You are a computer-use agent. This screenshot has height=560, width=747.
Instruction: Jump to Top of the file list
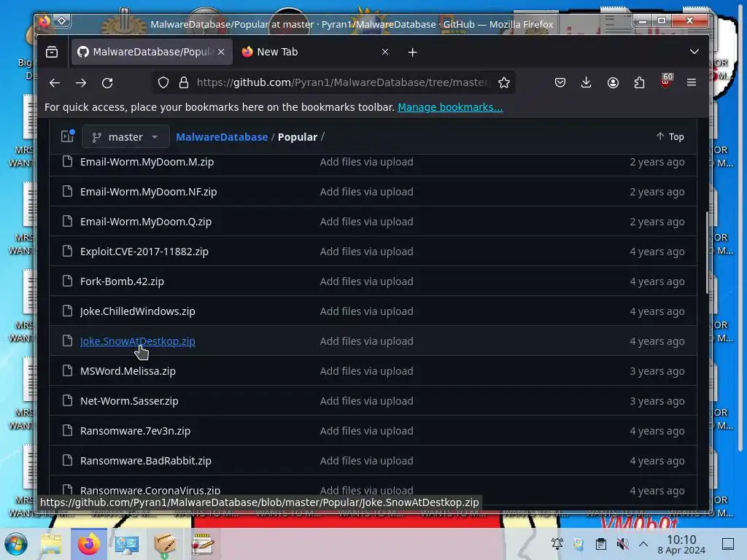(670, 137)
